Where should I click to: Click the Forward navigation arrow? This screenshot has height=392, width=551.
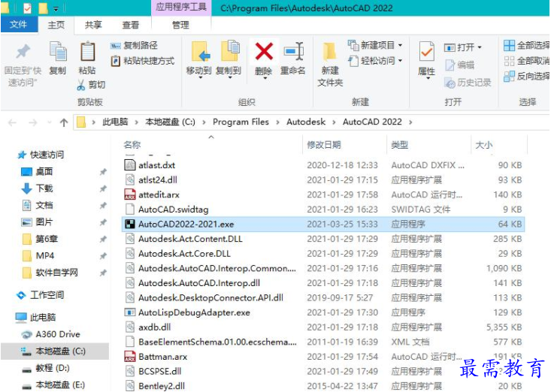pyautogui.click(x=32, y=122)
